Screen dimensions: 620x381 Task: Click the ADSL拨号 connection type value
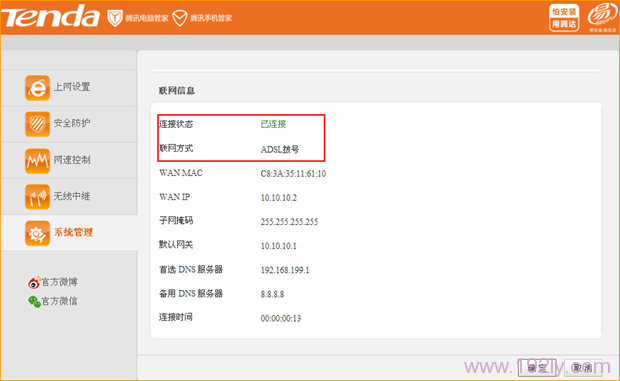point(280,149)
